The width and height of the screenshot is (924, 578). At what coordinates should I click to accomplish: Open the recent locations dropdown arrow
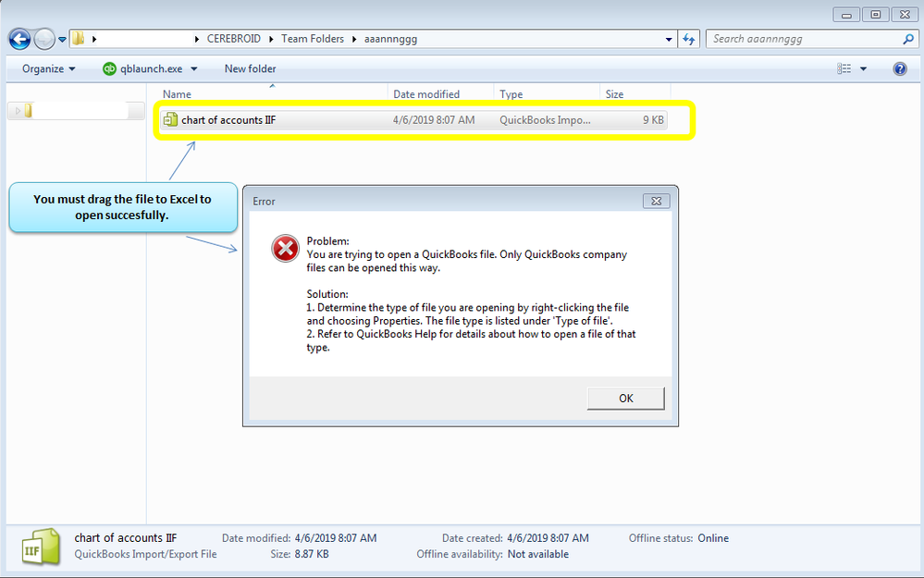click(x=62, y=40)
